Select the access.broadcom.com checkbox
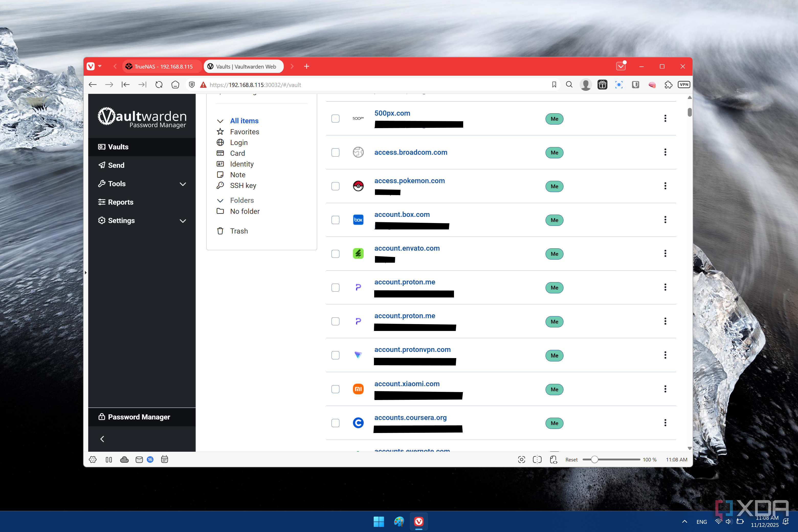 pyautogui.click(x=335, y=152)
